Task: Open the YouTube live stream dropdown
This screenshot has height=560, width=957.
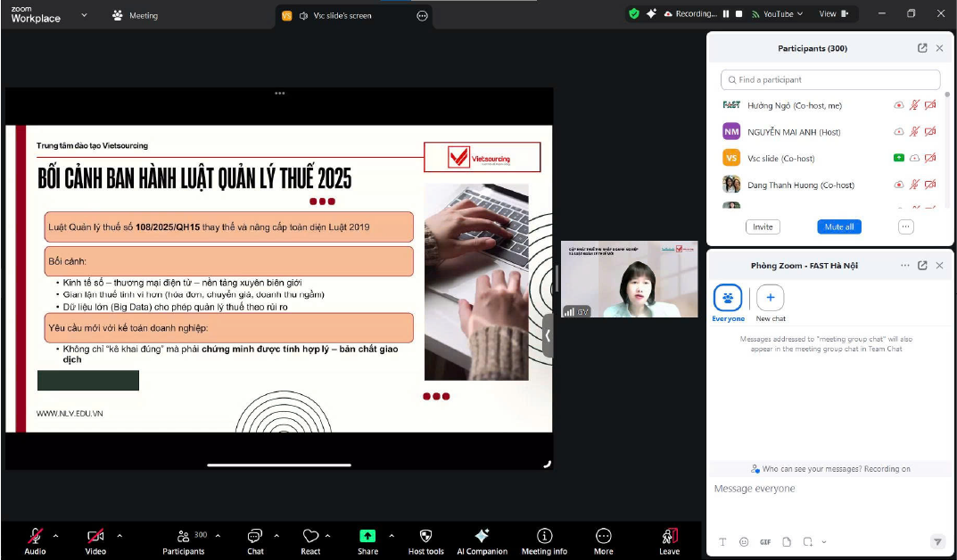Action: click(x=777, y=14)
